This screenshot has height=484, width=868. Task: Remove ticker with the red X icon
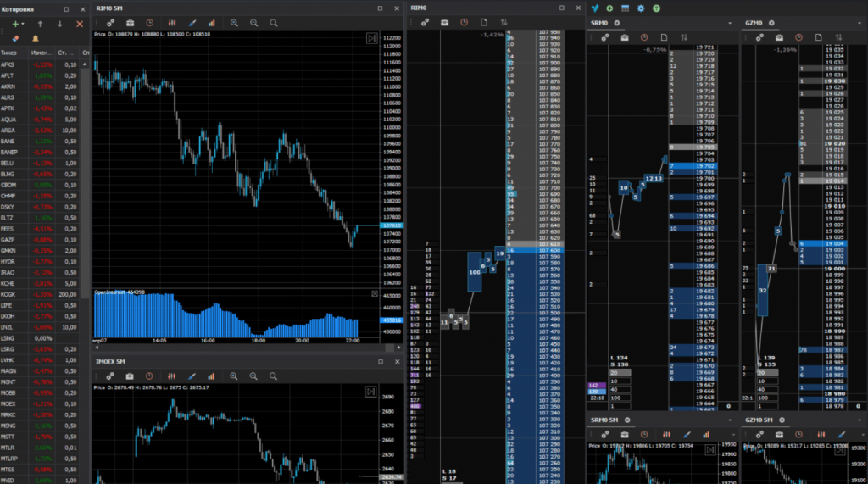[80, 24]
